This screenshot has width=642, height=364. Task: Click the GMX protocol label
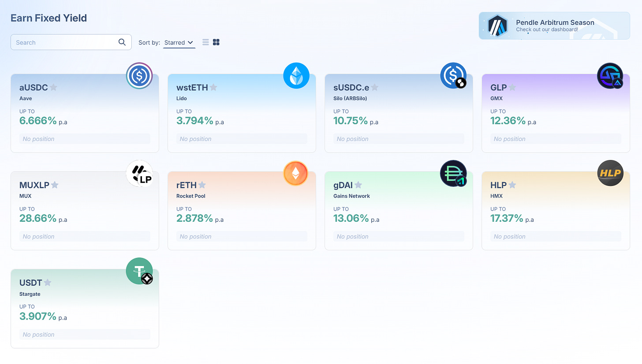[496, 98]
